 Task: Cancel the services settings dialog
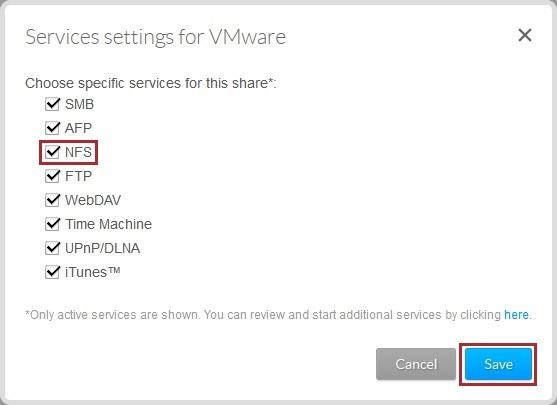click(416, 364)
